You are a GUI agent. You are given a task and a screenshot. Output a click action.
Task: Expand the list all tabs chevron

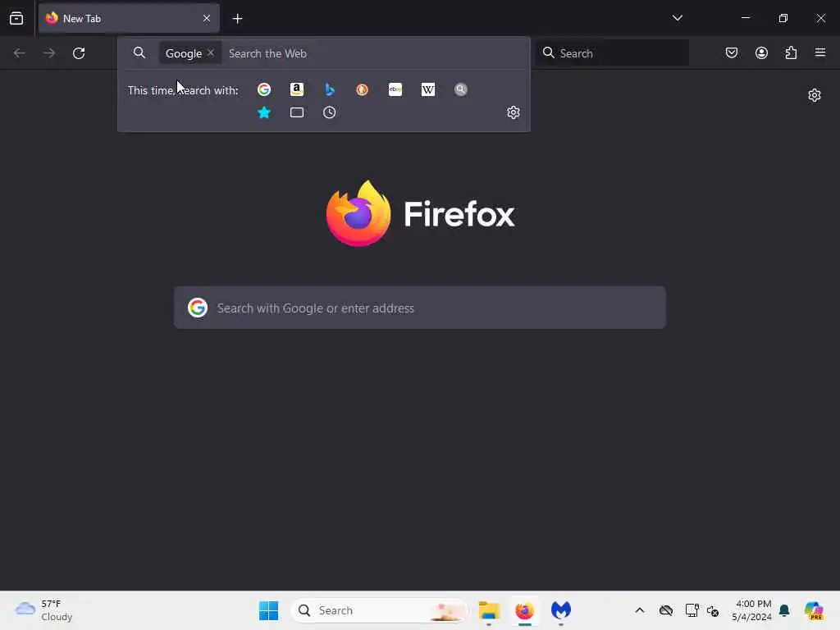click(x=677, y=18)
